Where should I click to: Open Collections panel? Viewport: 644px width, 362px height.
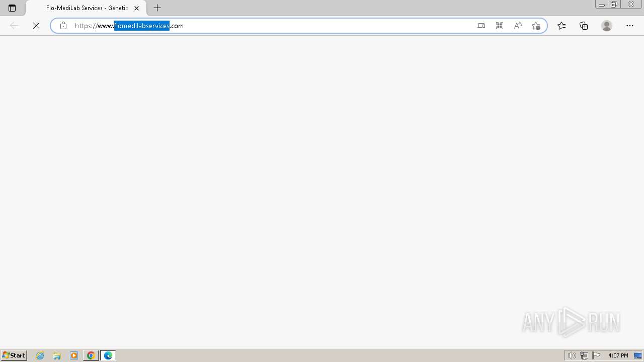point(584,26)
